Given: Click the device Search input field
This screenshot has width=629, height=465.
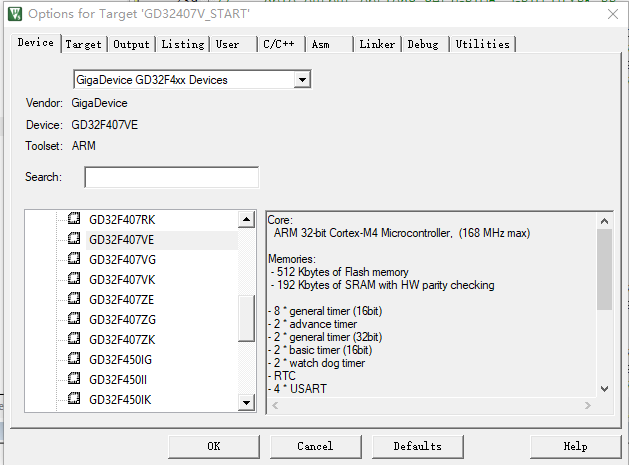Looking at the screenshot, I should click(172, 177).
